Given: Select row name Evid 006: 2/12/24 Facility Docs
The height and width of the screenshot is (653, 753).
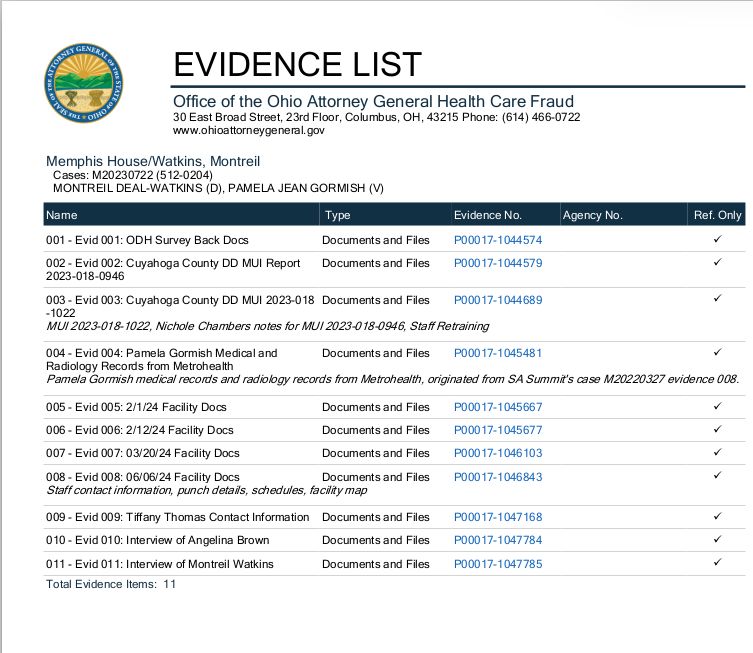Looking at the screenshot, I should click(140, 430).
